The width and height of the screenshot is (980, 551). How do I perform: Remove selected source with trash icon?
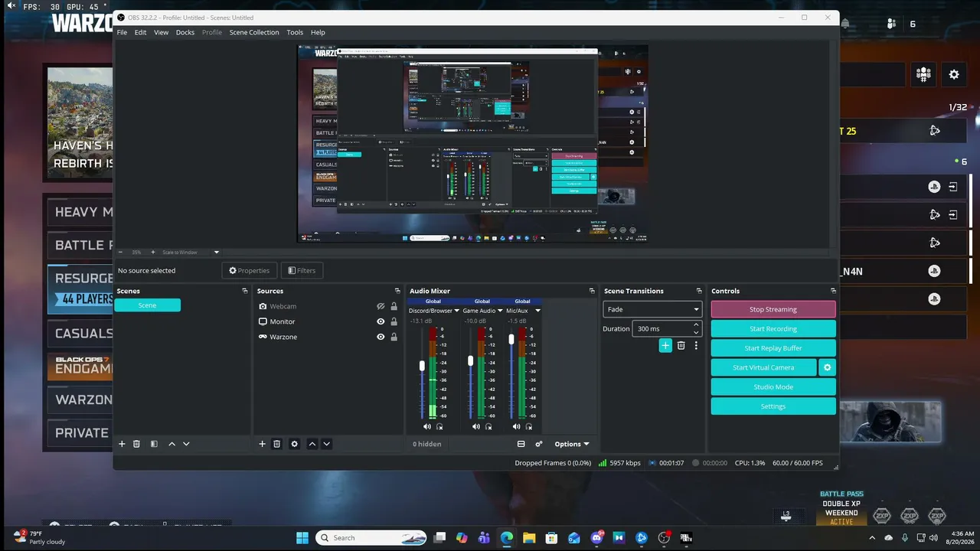pos(276,444)
